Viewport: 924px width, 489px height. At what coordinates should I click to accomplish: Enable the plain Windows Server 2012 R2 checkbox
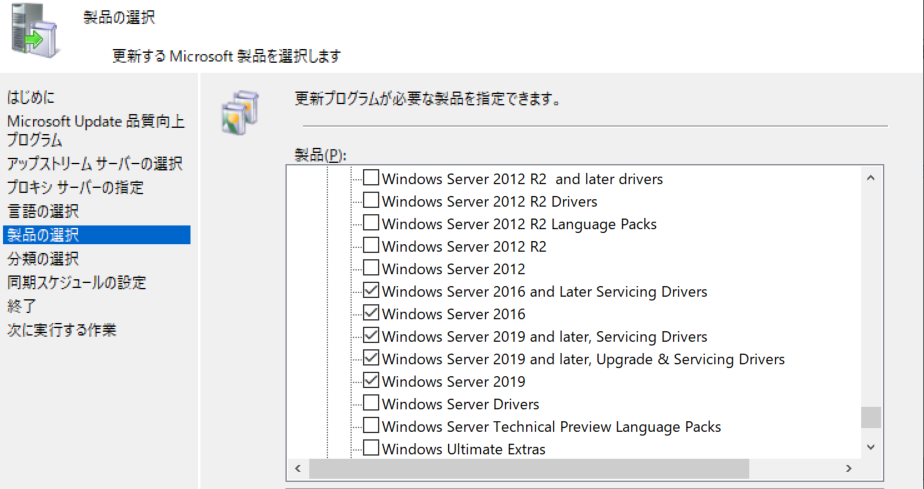click(371, 245)
